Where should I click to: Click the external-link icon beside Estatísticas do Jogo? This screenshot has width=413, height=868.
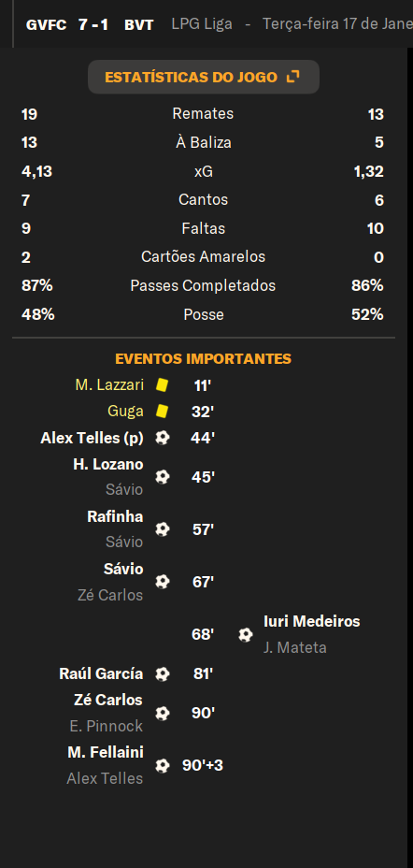(x=293, y=77)
